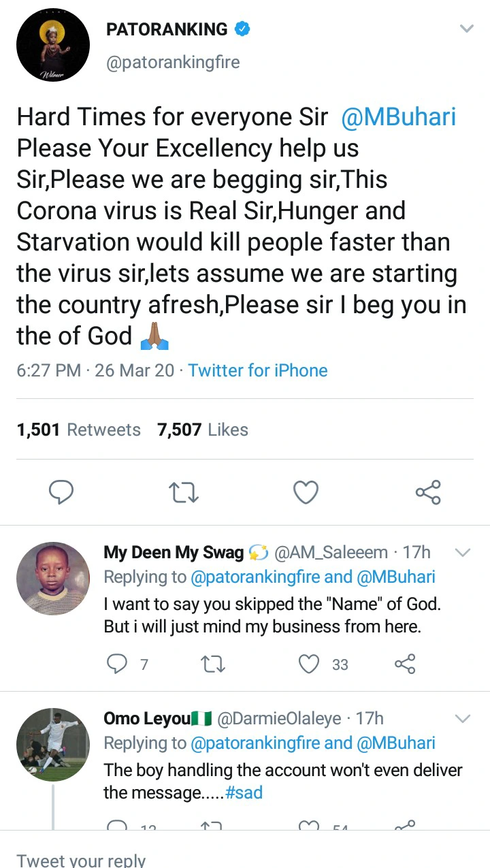Viewport: 490px width, 868px height.
Task: Share Patoranking's main tweet
Action: click(x=428, y=492)
